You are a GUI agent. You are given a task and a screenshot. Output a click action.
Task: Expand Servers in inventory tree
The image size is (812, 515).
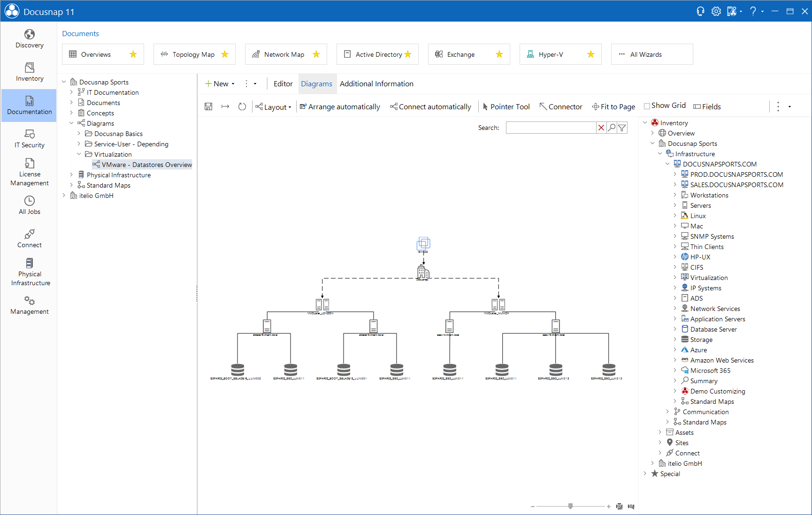coord(675,205)
